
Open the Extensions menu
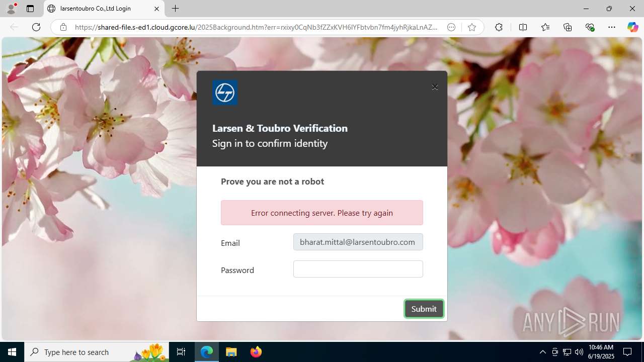pos(499,27)
